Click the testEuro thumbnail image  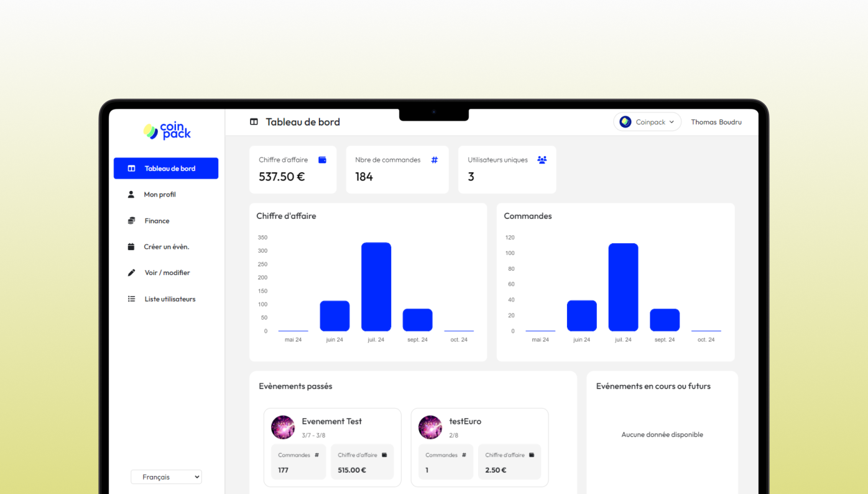430,427
